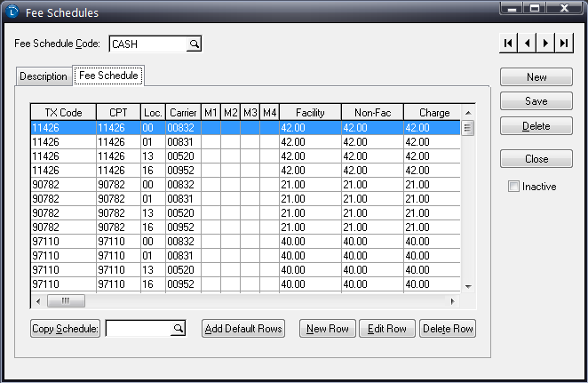Click the horizontal scroll left arrow

[x=38, y=301]
